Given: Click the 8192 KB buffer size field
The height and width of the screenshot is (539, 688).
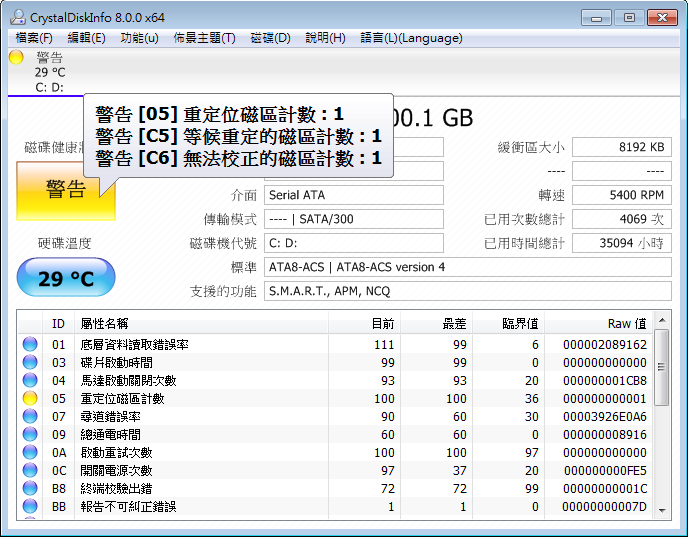Looking at the screenshot, I should 622,147.
